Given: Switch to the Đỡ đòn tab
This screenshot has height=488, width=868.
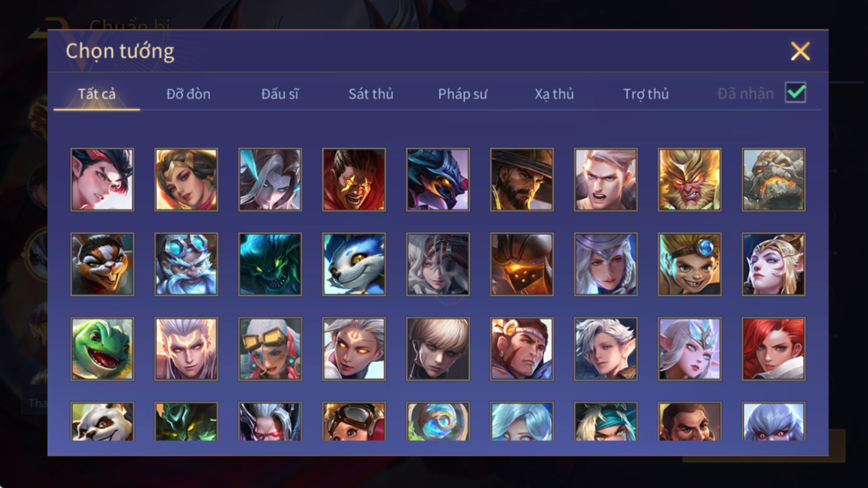Looking at the screenshot, I should [188, 94].
